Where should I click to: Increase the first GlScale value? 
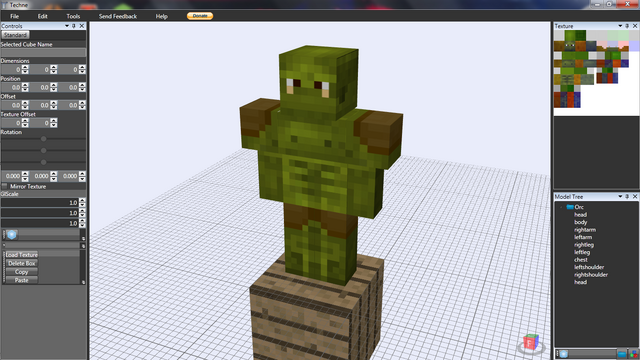(x=82, y=200)
